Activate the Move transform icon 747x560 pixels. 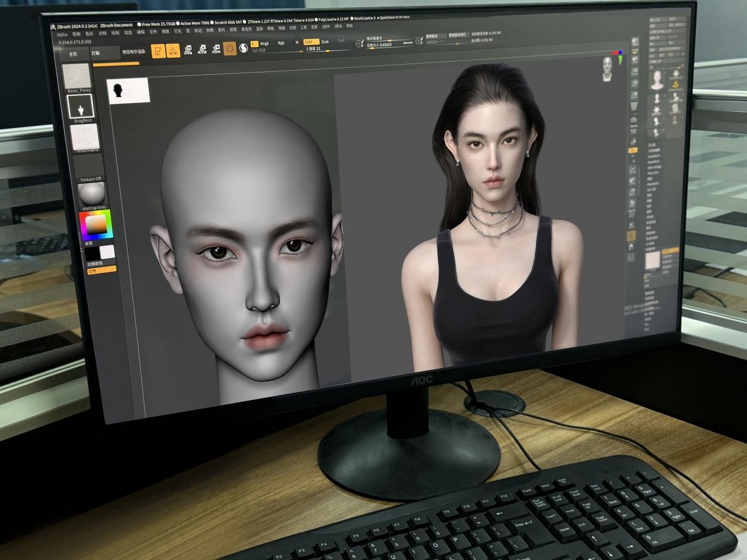[x=188, y=50]
